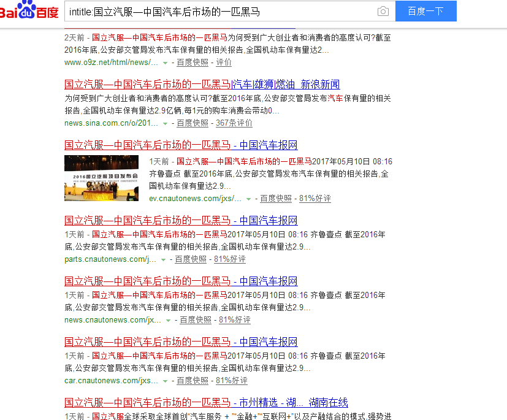Screen dimensions: 507x420
Task: Click the Baidu logo
Action: pyautogui.click(x=29, y=10)
